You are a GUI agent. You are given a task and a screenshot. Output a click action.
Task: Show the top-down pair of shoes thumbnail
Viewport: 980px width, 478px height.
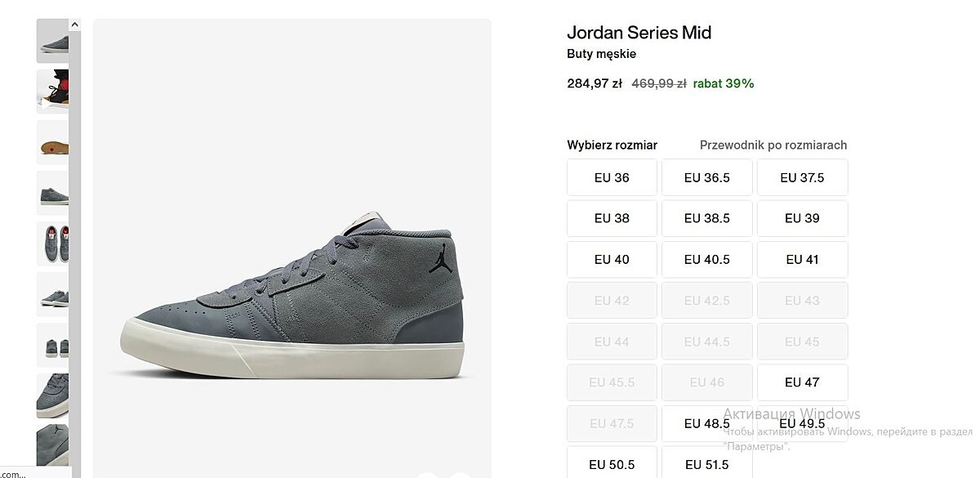[52, 243]
